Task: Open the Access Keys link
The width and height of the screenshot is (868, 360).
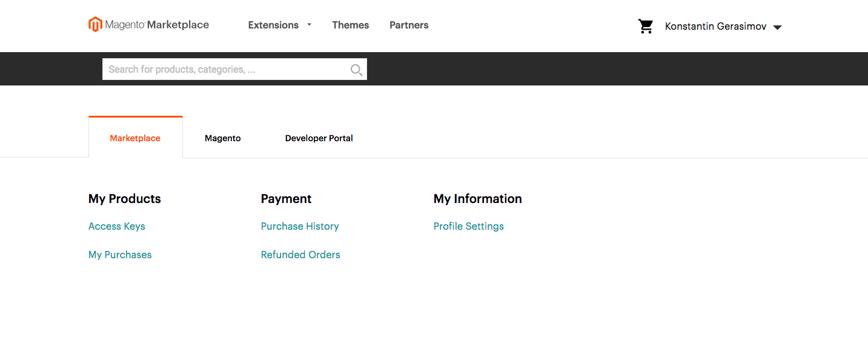Action: tap(117, 226)
